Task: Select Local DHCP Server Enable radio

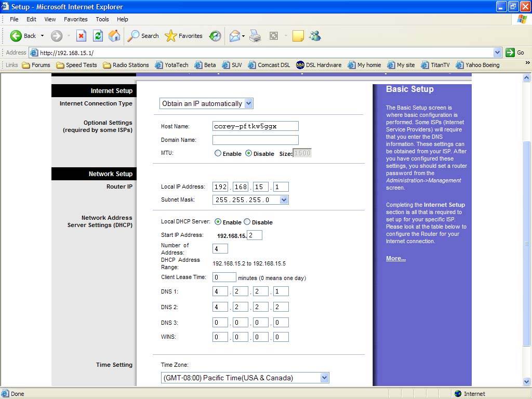Action: point(218,222)
